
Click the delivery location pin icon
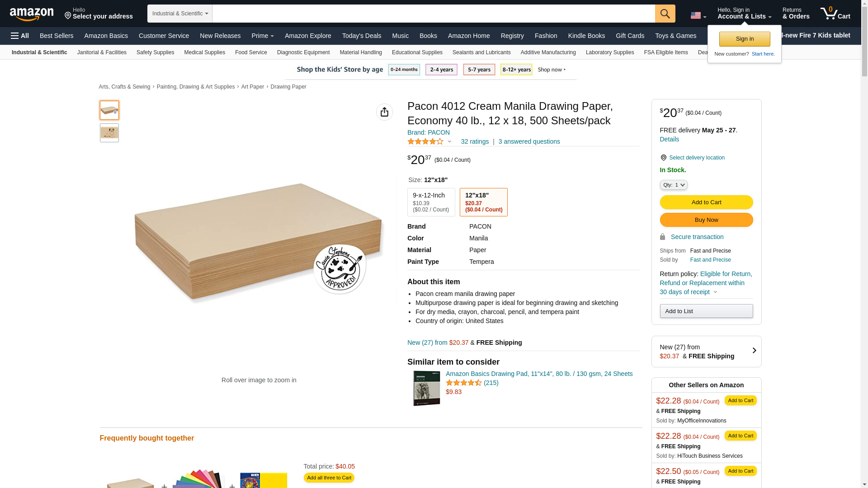point(663,158)
